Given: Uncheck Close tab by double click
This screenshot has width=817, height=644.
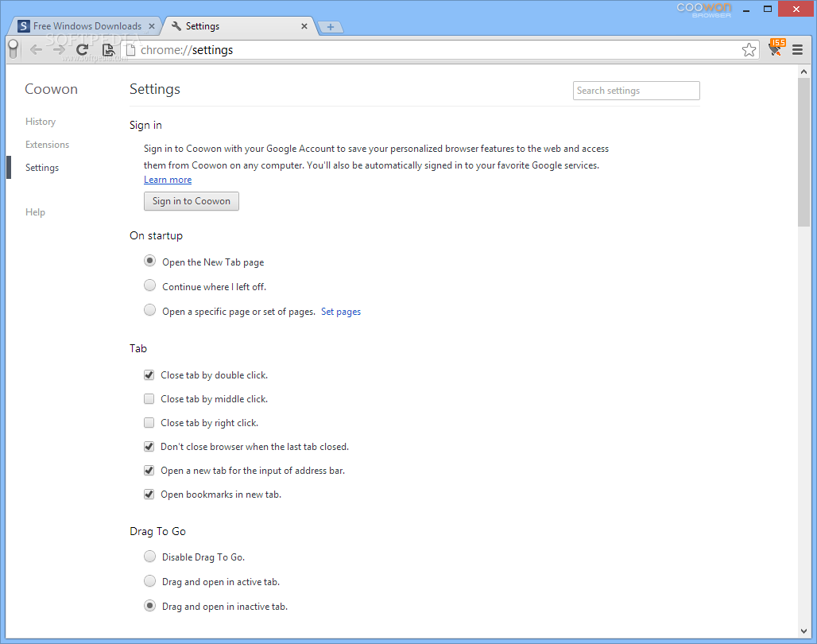Looking at the screenshot, I should click(x=149, y=375).
